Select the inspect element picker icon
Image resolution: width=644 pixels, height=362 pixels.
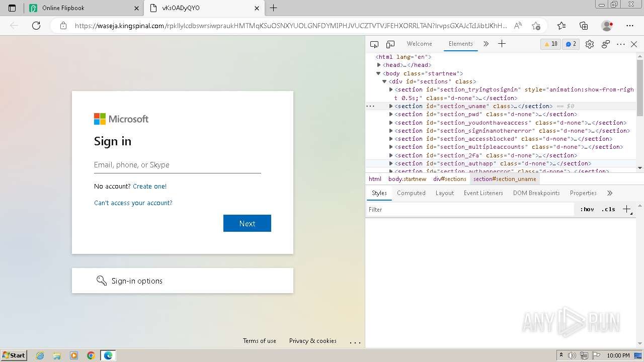coord(374,44)
